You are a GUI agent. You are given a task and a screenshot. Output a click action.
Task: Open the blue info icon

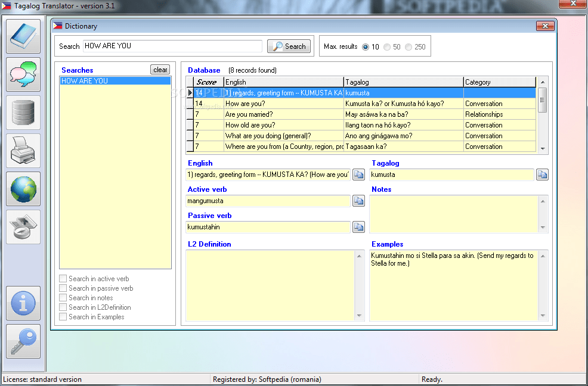click(23, 303)
